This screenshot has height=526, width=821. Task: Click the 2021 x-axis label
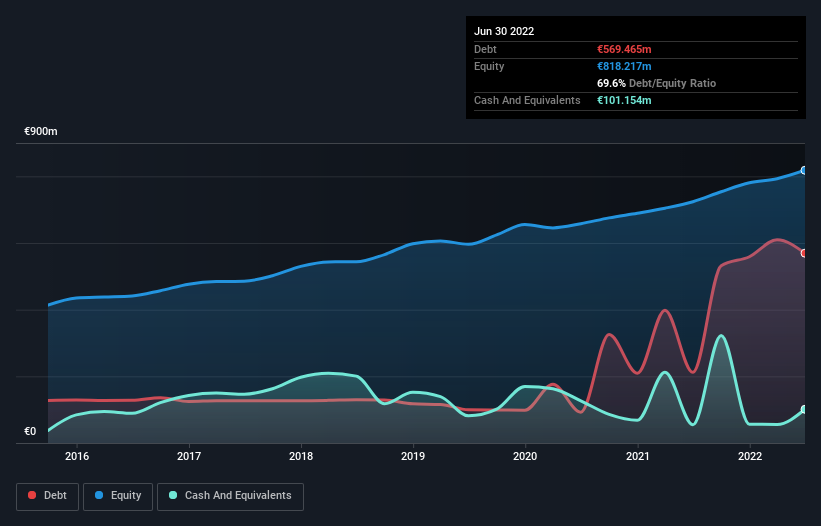[x=638, y=456]
